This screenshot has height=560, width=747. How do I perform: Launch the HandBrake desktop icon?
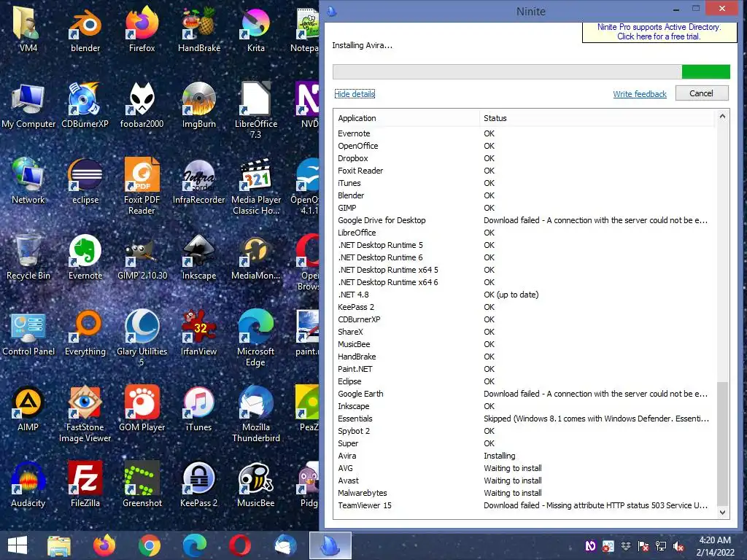(199, 29)
